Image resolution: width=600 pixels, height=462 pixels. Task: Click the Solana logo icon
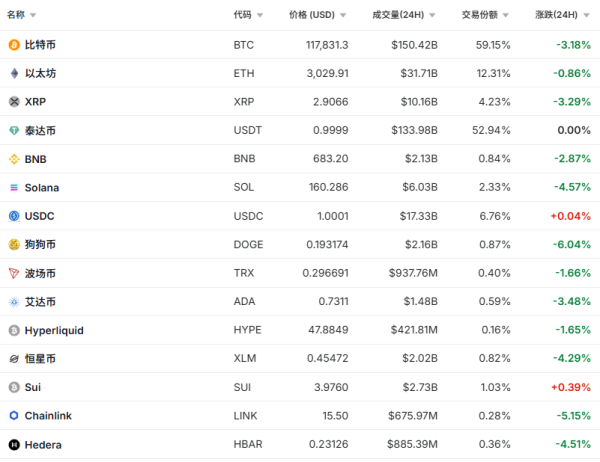[x=14, y=187]
